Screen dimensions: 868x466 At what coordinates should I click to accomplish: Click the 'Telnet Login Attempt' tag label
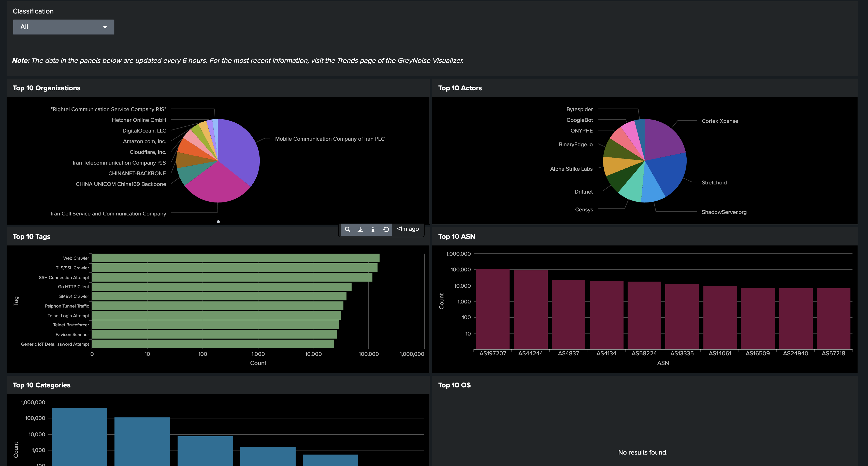tap(68, 316)
